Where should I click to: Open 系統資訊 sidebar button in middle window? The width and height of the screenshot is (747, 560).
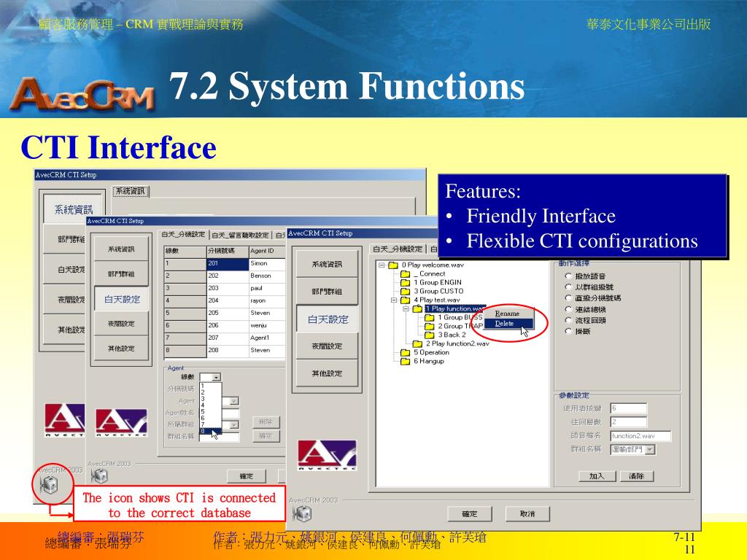pos(121,249)
